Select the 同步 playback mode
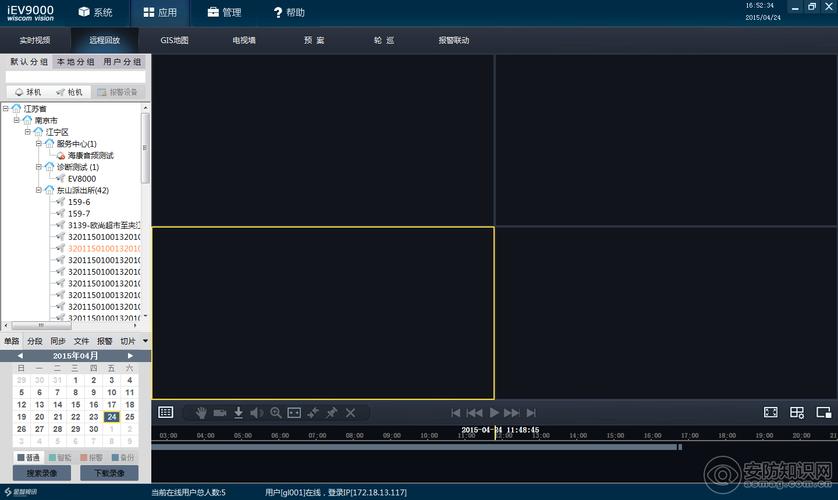 tap(58, 341)
